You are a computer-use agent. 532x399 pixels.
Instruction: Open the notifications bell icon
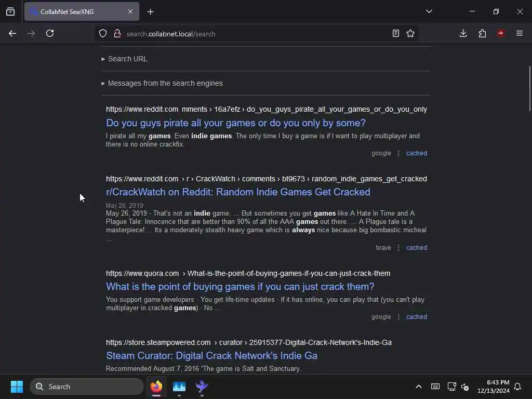pyautogui.click(x=517, y=387)
